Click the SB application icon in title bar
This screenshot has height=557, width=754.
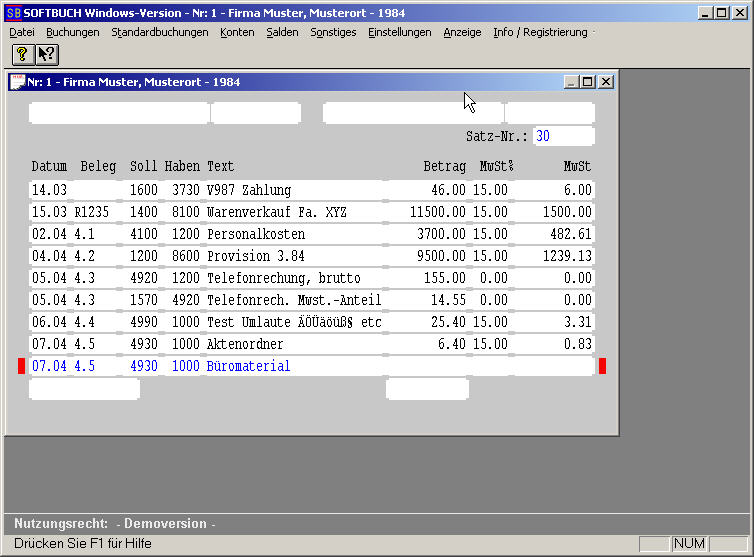point(13,13)
